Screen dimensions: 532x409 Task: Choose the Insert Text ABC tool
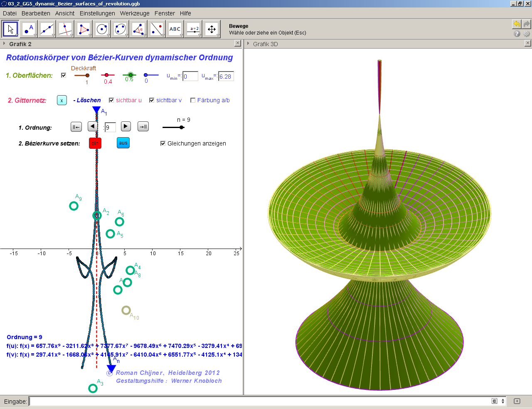(x=175, y=30)
